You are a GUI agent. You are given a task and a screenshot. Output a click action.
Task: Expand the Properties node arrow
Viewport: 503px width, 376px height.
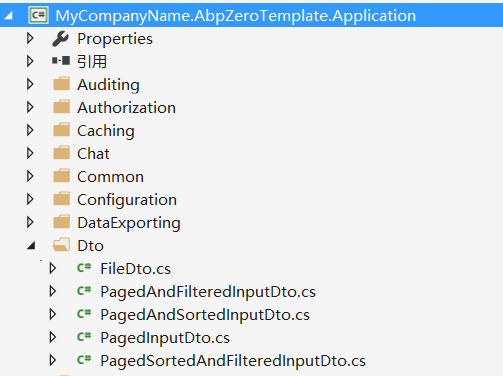(30, 38)
